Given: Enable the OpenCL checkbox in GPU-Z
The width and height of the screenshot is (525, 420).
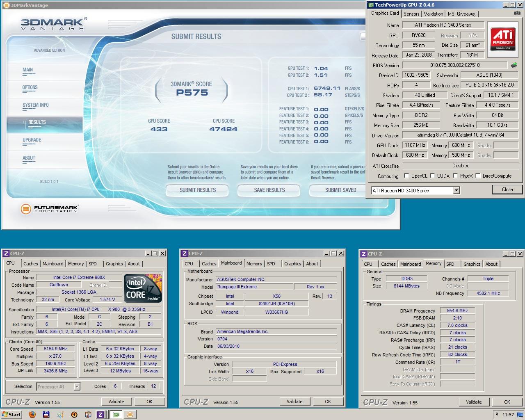Looking at the screenshot, I should click(406, 176).
